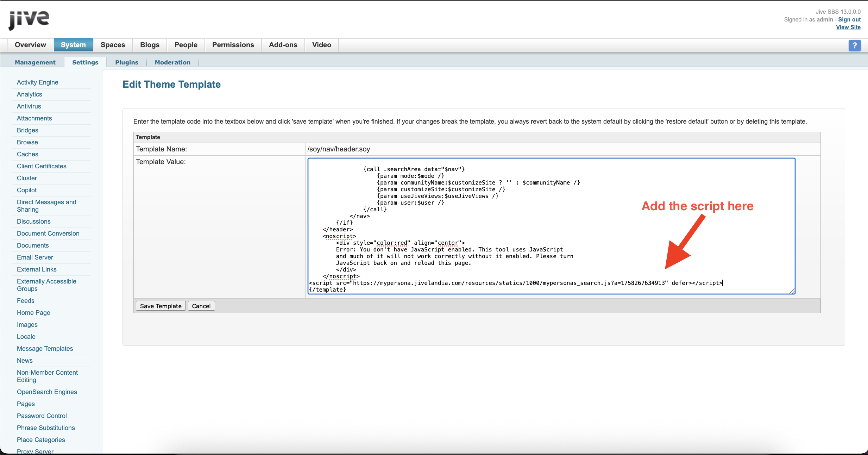
Task: Open Activity Engine settings in sidebar
Action: (x=38, y=82)
